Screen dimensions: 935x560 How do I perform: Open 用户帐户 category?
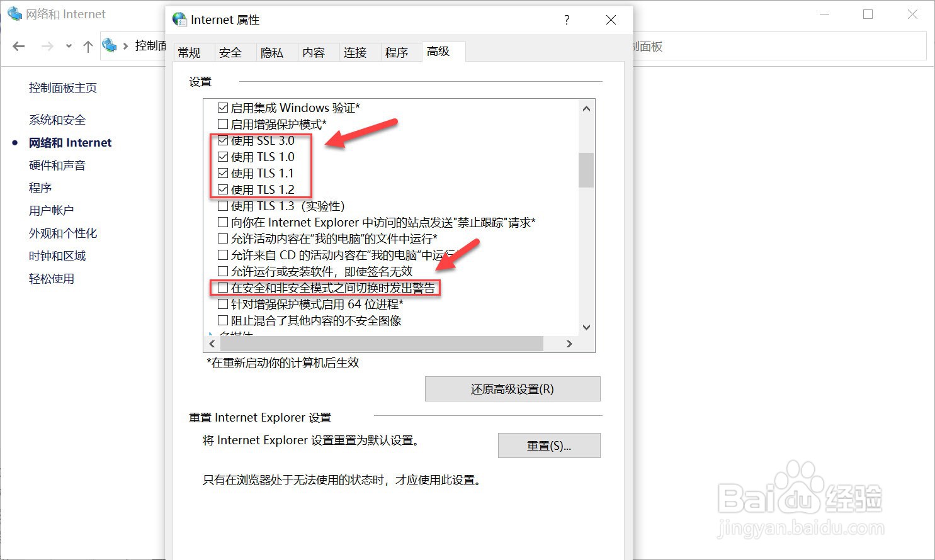pos(52,211)
